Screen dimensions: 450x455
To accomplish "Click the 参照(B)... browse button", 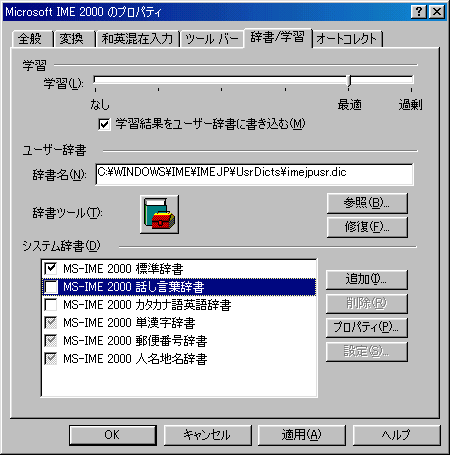I will tap(367, 203).
